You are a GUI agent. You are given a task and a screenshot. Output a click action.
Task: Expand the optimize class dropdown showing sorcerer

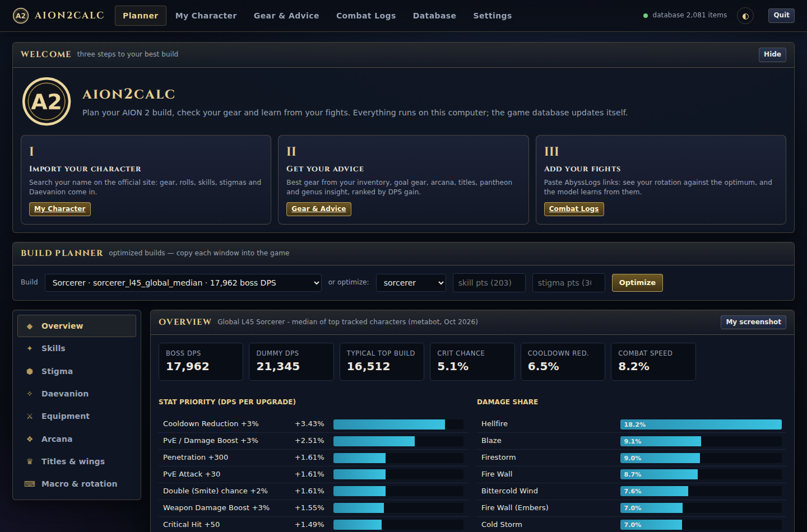pos(411,283)
